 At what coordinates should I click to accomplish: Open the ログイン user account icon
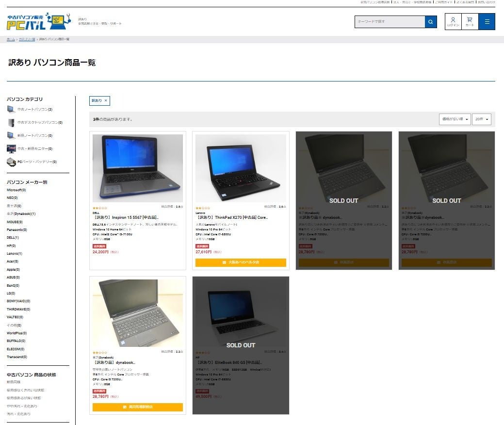click(453, 22)
